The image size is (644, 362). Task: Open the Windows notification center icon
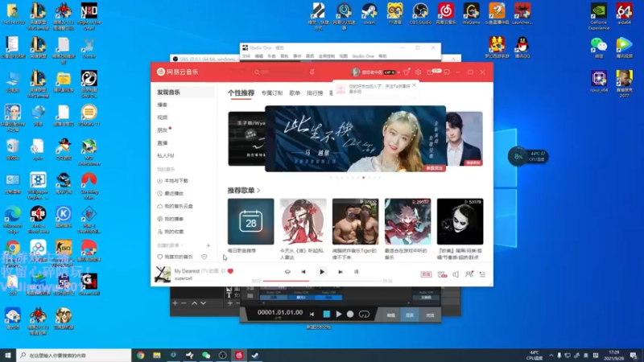(634, 356)
